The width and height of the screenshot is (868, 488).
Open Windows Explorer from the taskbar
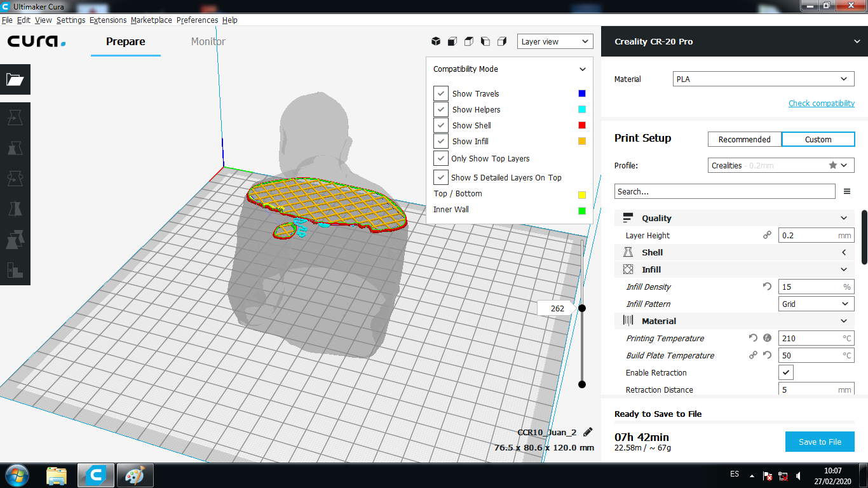(57, 475)
